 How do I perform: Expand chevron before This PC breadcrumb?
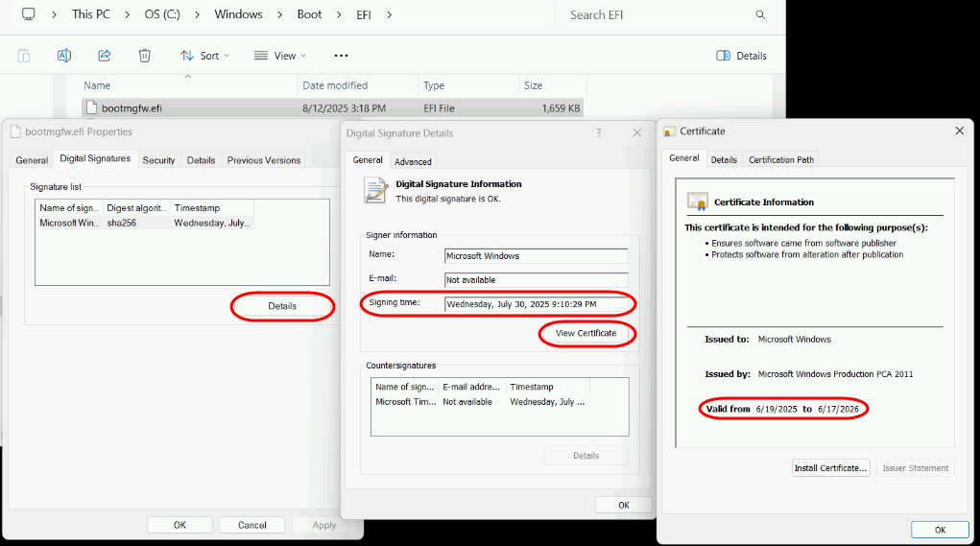point(55,14)
